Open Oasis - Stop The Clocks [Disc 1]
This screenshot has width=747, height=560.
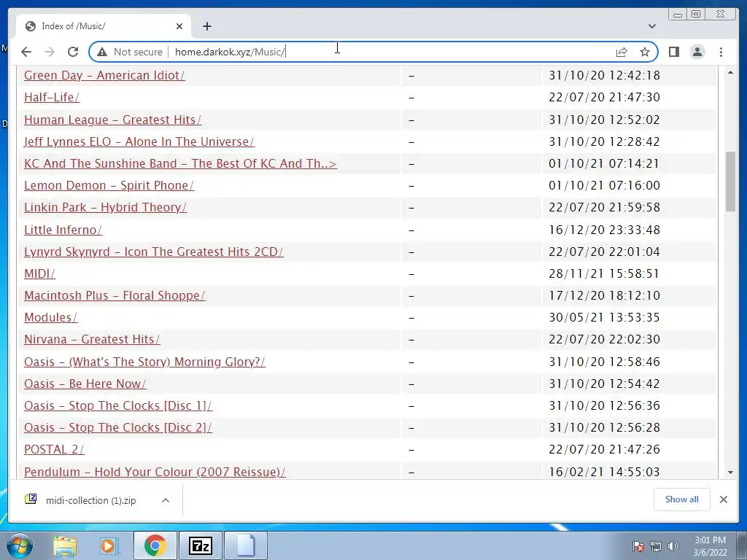click(x=118, y=405)
